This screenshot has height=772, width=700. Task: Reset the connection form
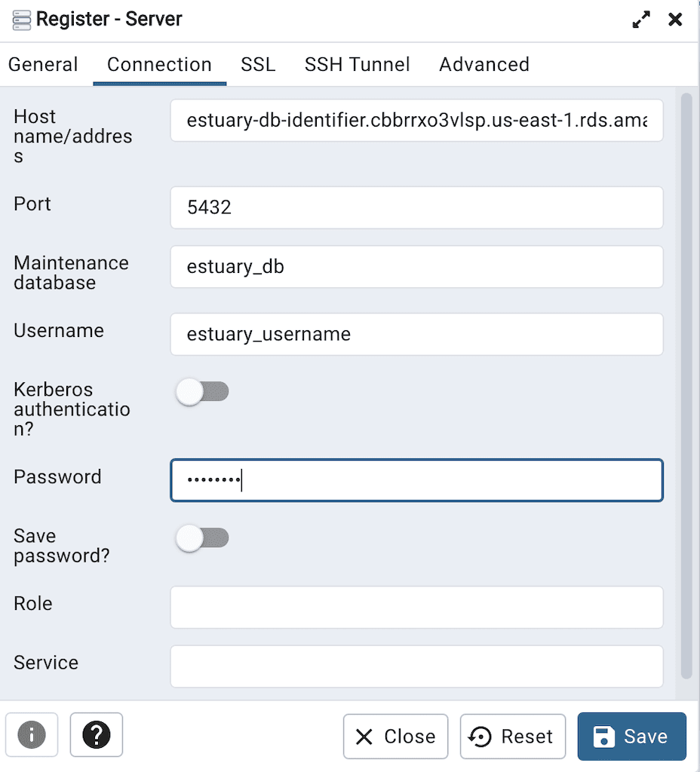(513, 737)
